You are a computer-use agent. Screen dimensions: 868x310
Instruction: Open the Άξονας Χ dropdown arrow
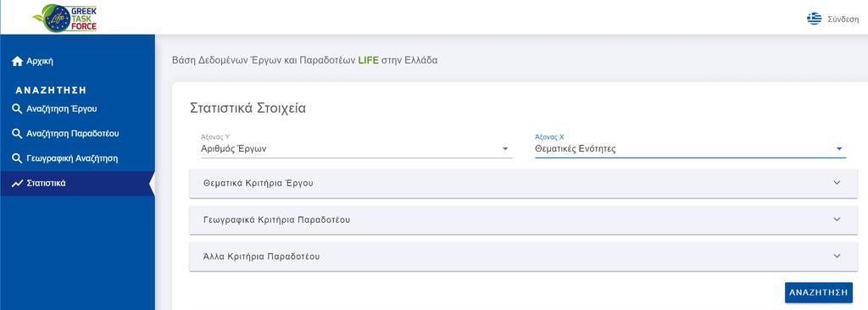click(838, 149)
